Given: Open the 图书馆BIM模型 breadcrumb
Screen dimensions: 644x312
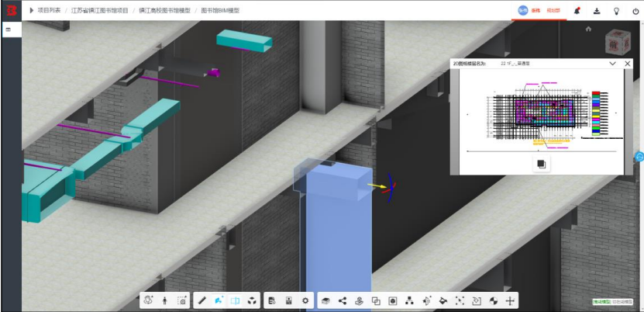Looking at the screenshot, I should tap(220, 10).
